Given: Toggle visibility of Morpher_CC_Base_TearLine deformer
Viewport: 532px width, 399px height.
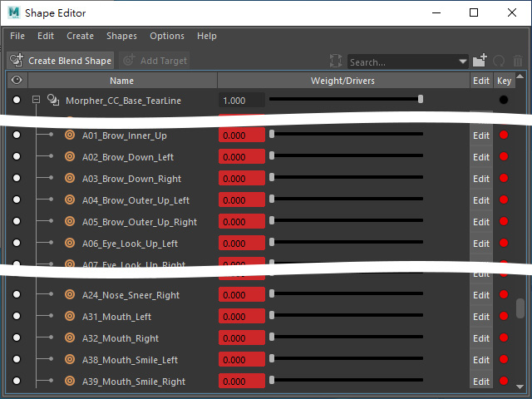Looking at the screenshot, I should coord(17,100).
